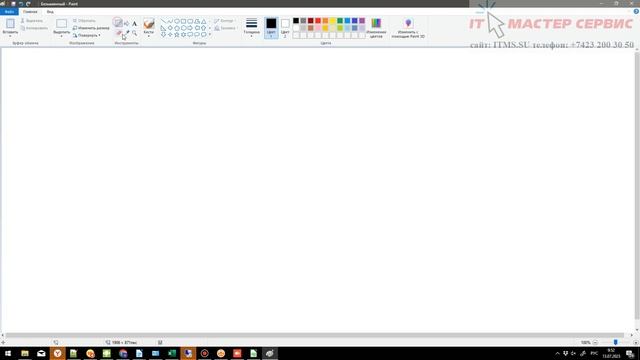Pick the red color swatch

click(x=318, y=20)
